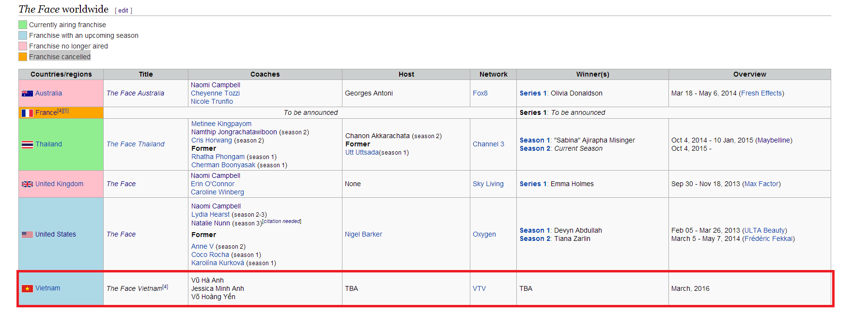This screenshot has width=868, height=318.
Task: Open the Fresh Effects link
Action: 761,93
